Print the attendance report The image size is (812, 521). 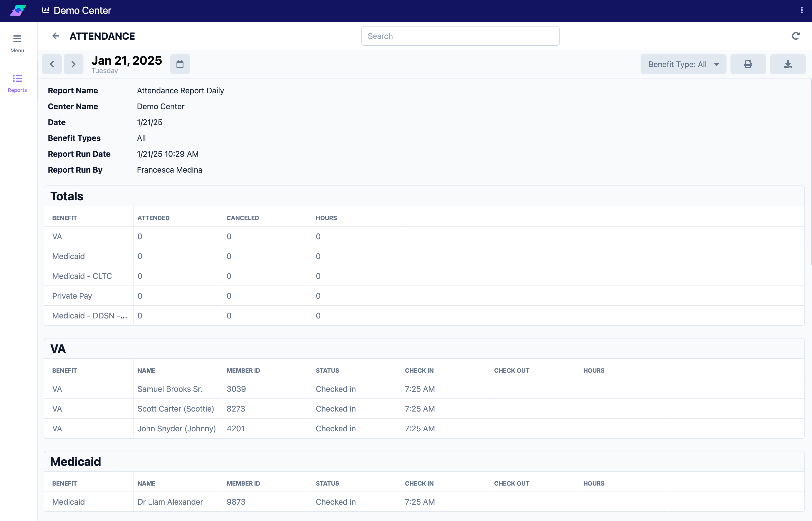pos(748,64)
